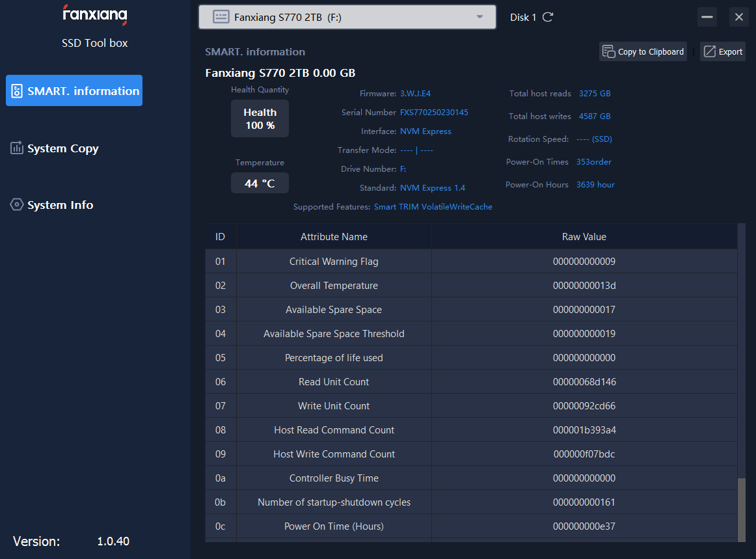Viewport: 756px width, 559px height.
Task: Click Total host reads value 3275 GB
Action: 595,94
